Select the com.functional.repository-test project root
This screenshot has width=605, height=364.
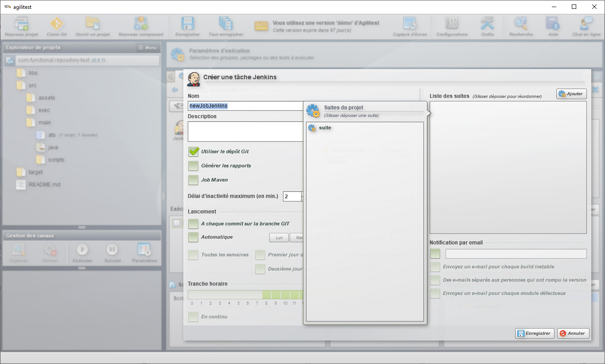click(81, 60)
